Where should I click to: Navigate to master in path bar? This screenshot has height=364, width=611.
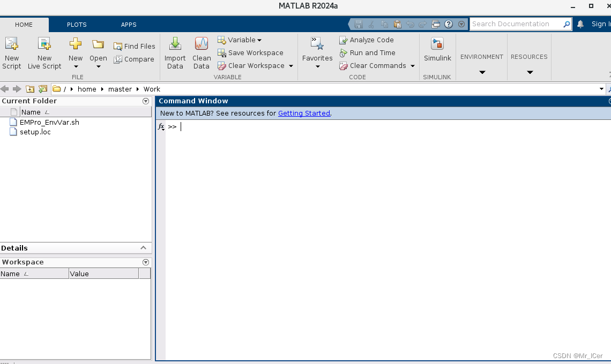[x=120, y=89]
